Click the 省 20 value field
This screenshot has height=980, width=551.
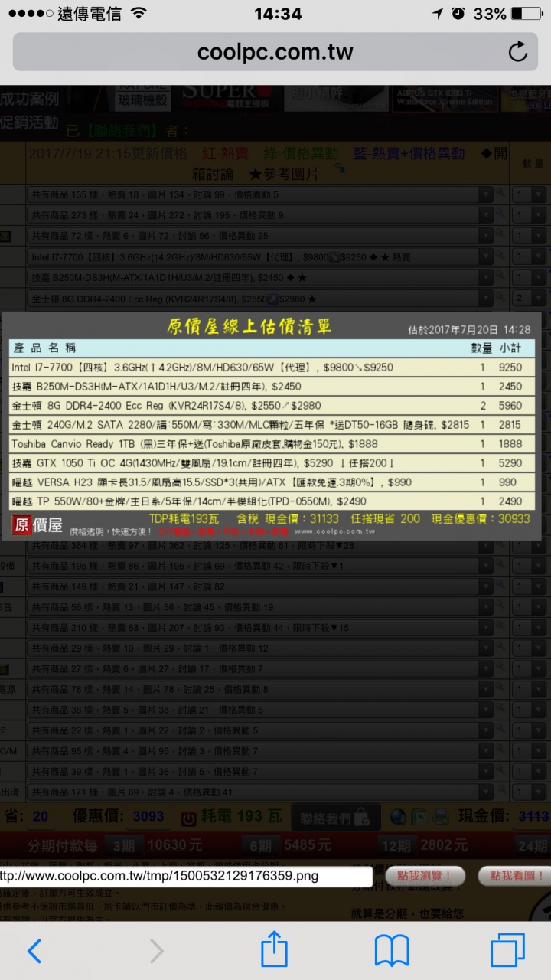point(41,817)
